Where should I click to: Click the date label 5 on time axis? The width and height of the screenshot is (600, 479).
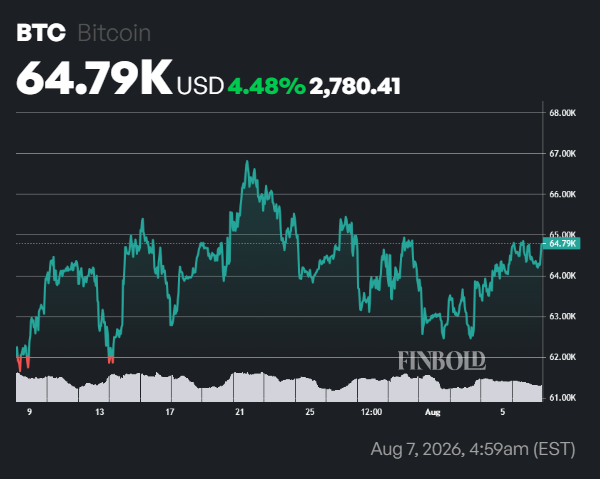coord(502,412)
